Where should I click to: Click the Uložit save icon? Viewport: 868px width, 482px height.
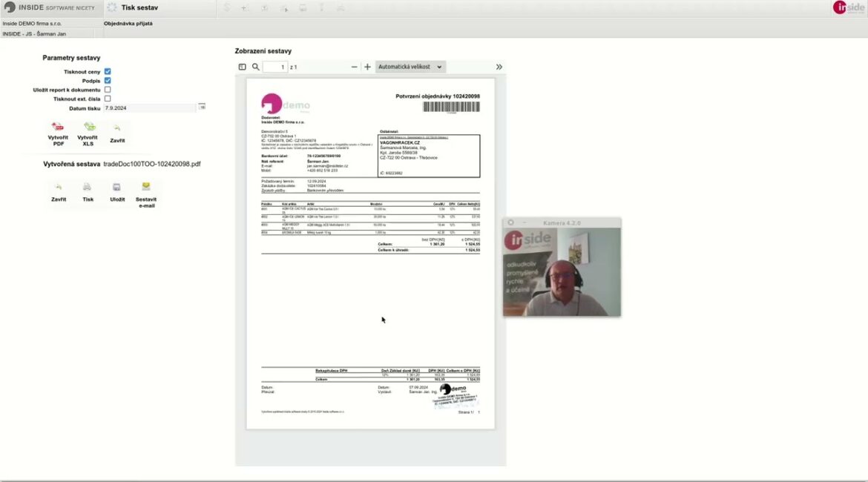[x=117, y=188]
